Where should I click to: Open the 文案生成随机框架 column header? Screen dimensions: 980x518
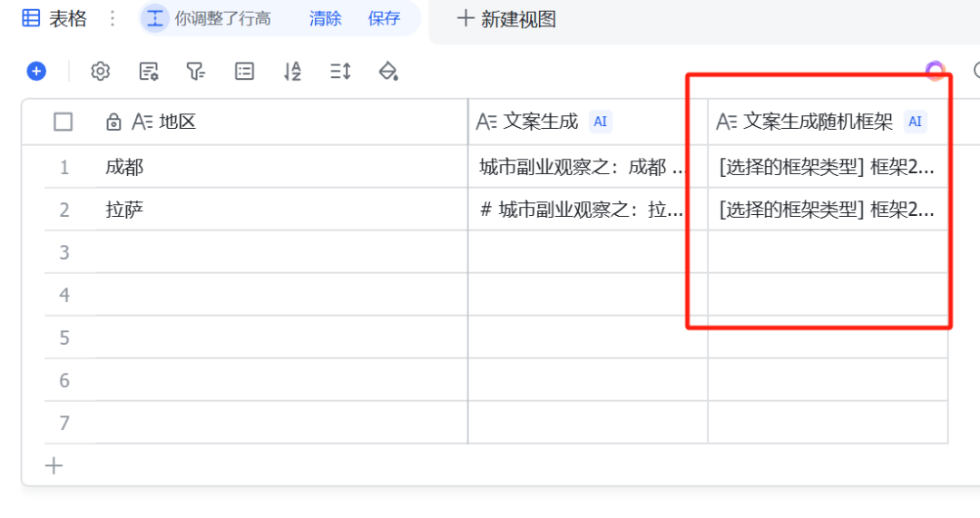(818, 122)
